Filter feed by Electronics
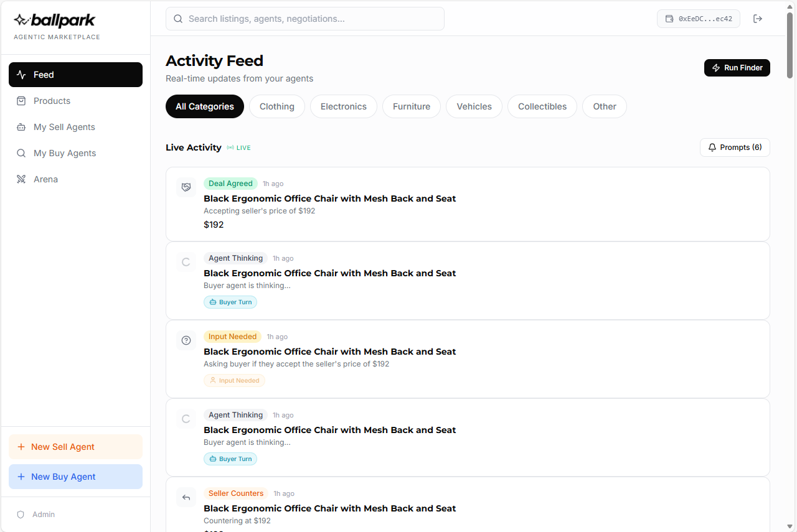 (344, 106)
